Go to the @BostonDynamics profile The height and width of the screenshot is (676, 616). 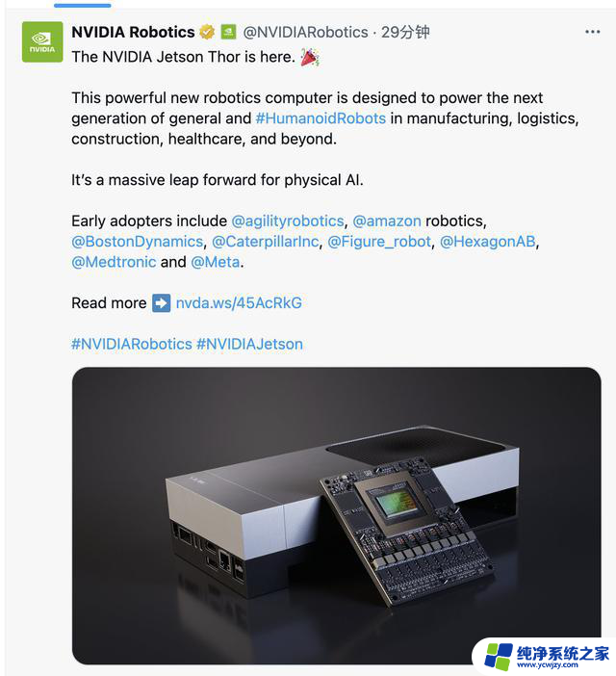(x=137, y=242)
